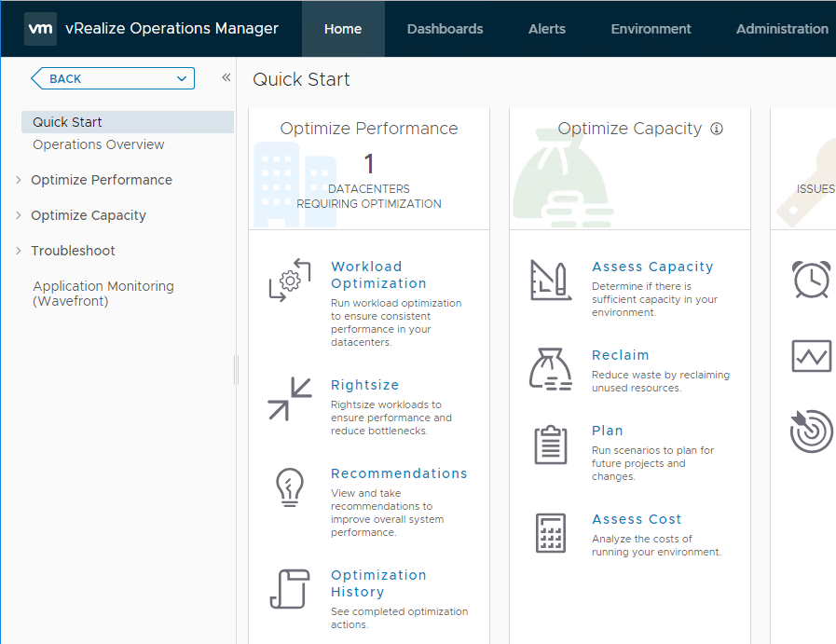Click the Reclaim money bag icon
Screen dimensions: 836x644
coord(550,369)
